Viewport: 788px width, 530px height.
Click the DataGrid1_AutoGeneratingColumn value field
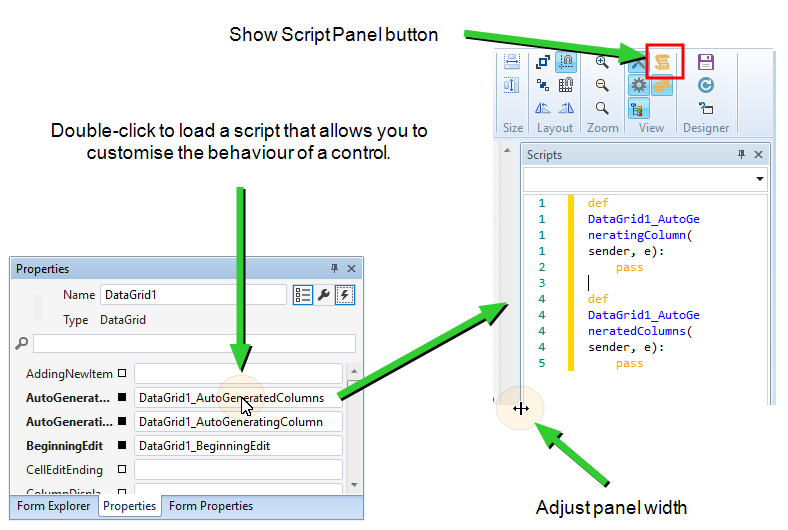(238, 422)
